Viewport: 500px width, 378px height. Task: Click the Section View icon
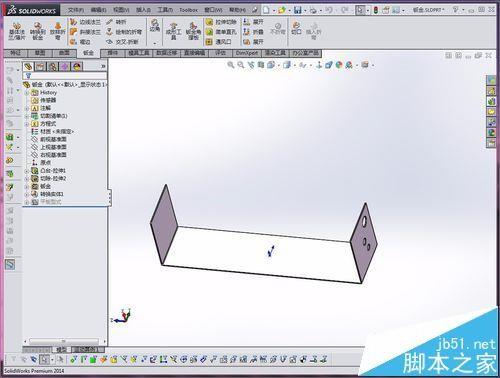pyautogui.click(x=261, y=65)
